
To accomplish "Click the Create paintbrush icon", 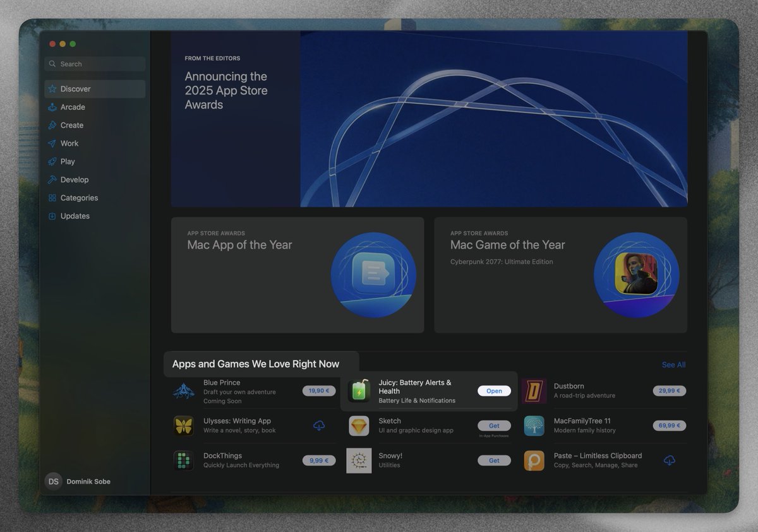I will coord(52,126).
